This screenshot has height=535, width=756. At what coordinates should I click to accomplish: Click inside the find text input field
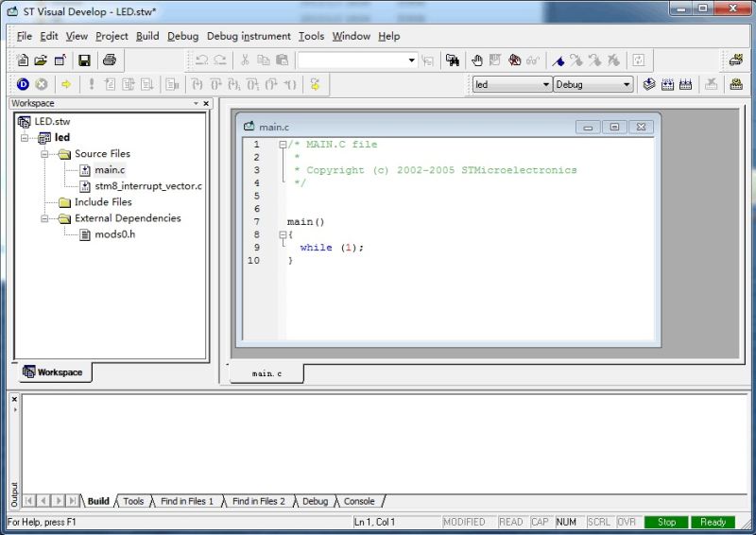352,60
